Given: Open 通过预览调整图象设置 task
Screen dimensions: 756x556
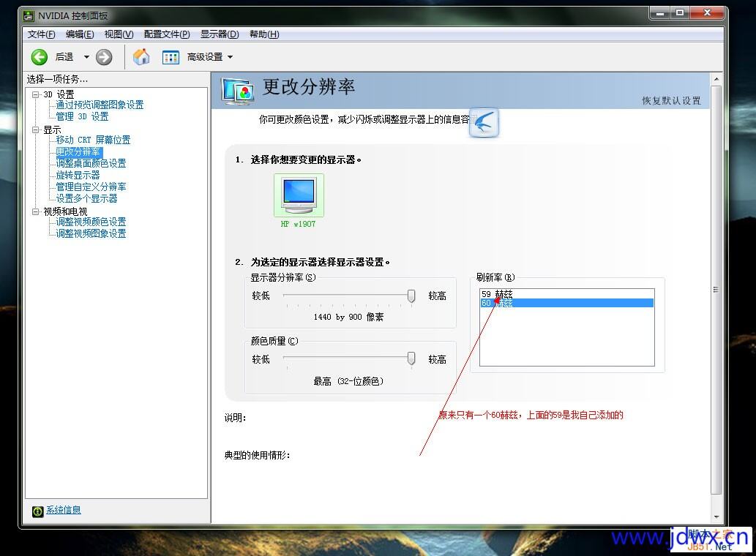Looking at the screenshot, I should click(x=100, y=105).
